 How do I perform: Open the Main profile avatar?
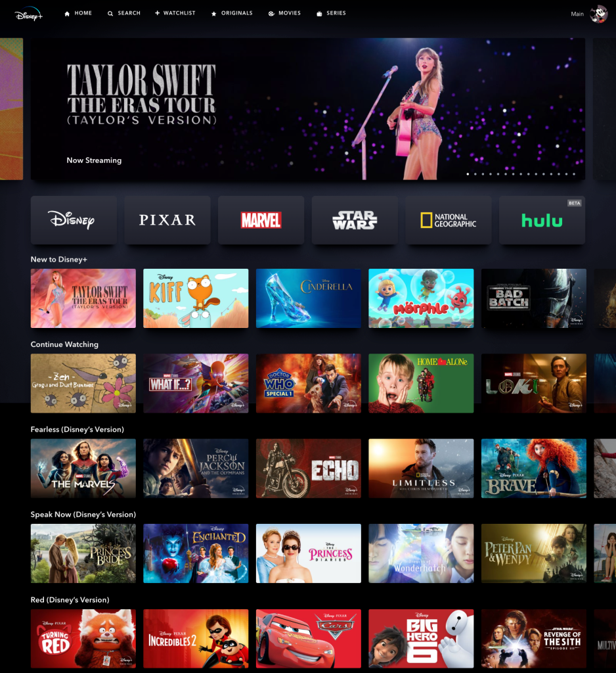pos(598,13)
